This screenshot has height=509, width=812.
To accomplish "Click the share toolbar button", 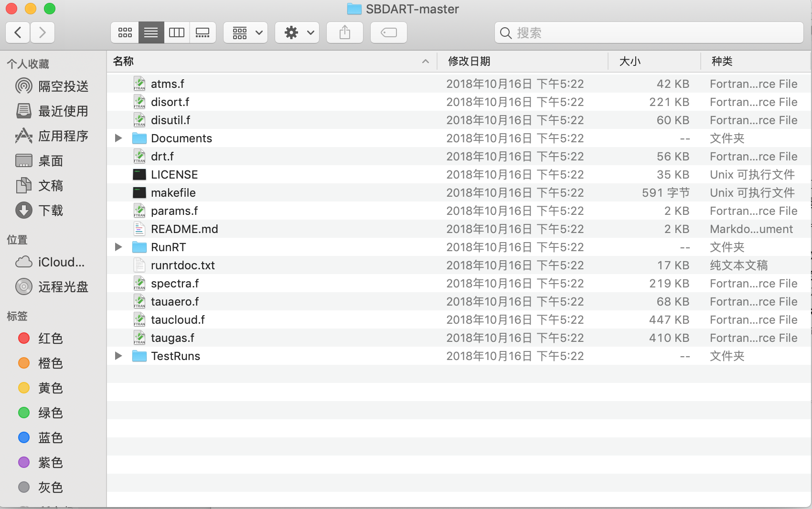I will 345,32.
